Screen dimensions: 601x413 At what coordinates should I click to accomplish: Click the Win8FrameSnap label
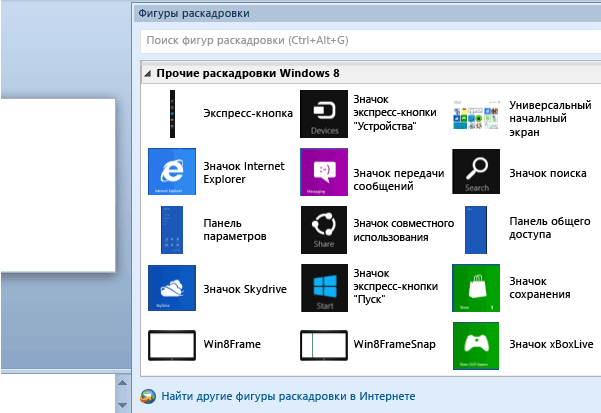pyautogui.click(x=394, y=344)
